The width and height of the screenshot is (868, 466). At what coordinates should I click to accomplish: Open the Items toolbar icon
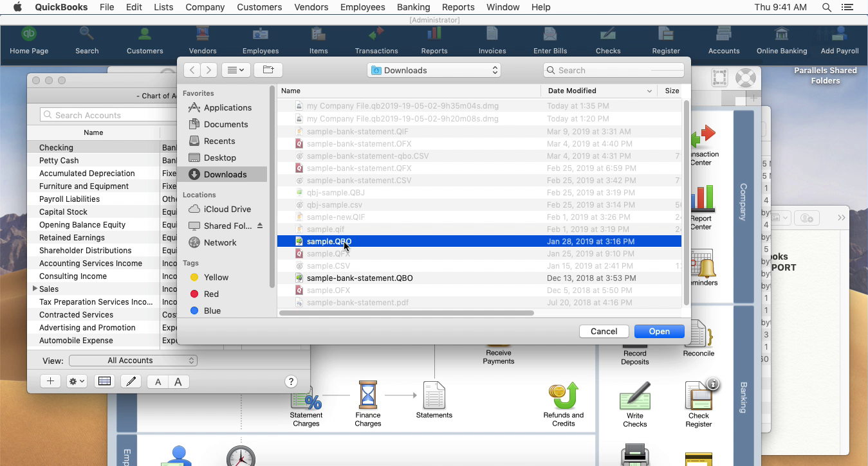[319, 41]
